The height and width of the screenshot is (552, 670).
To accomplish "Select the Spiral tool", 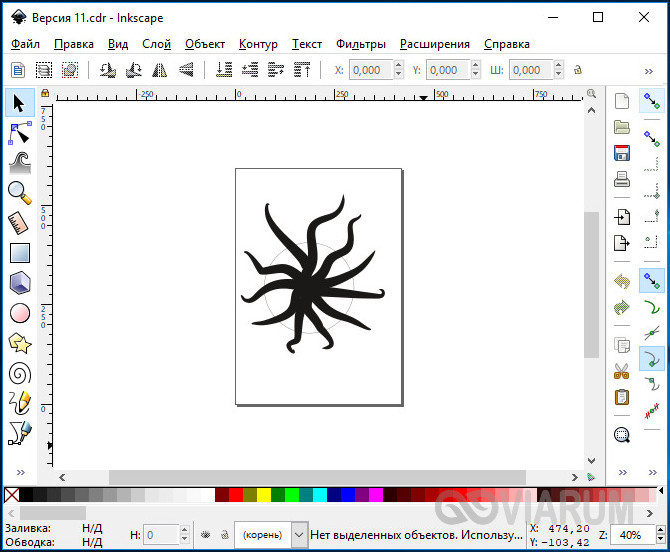I will coord(20,373).
